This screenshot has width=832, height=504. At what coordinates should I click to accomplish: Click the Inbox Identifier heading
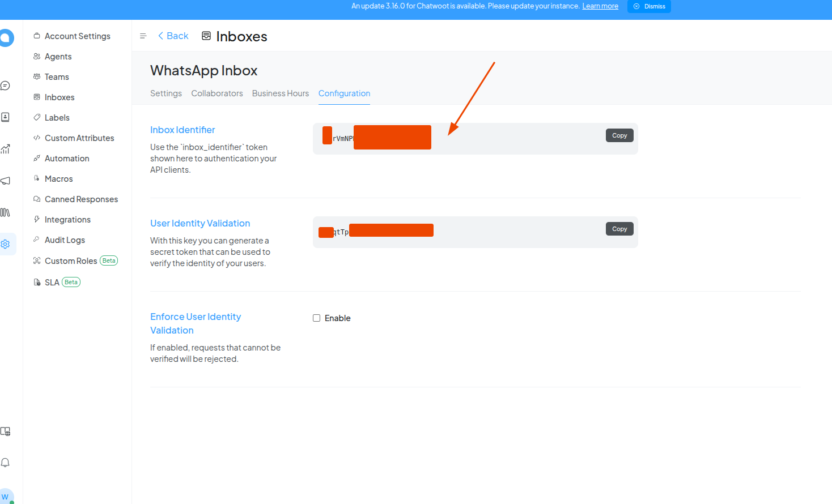point(182,130)
